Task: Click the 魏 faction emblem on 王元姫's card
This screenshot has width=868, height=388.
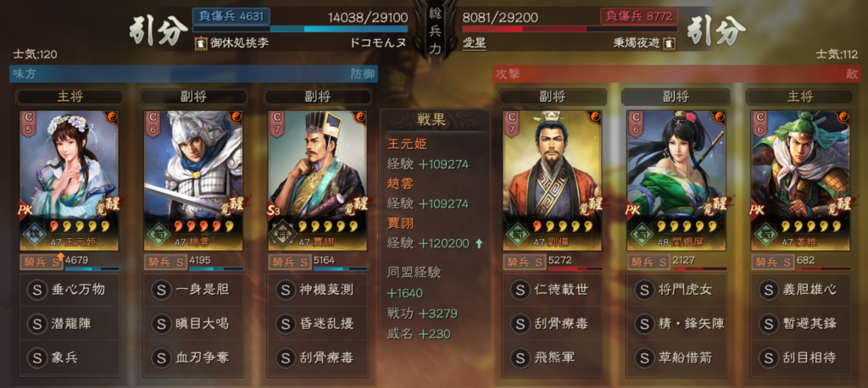Action: coord(33,232)
